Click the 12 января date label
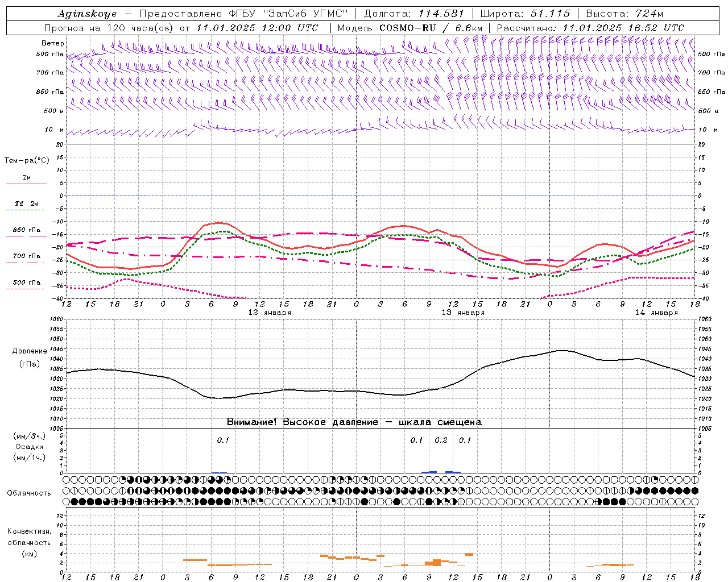This screenshot has height=582, width=728. click(x=270, y=313)
